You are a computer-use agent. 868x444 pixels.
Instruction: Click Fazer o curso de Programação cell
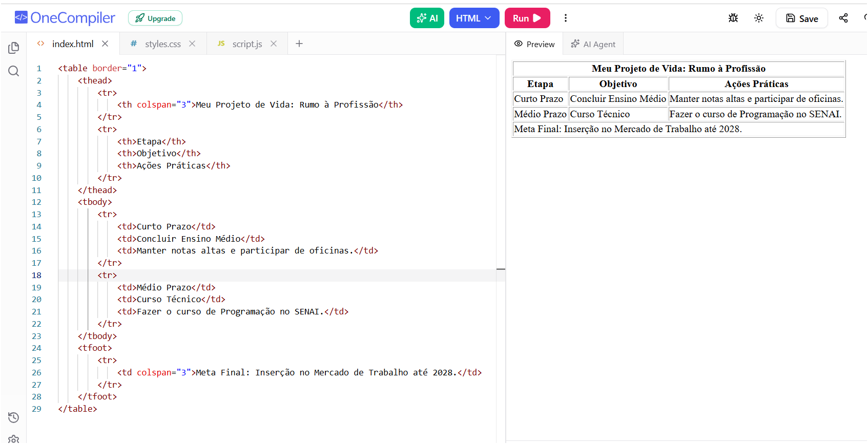coord(755,114)
